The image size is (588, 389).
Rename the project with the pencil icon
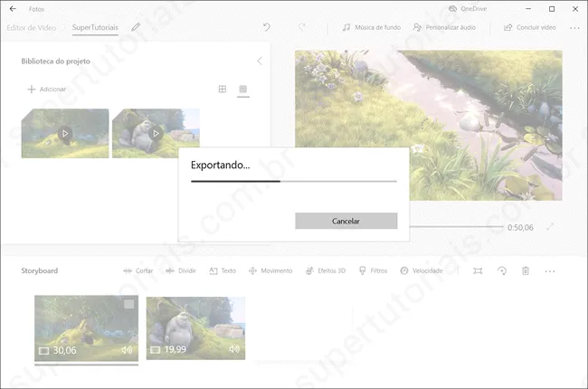(x=136, y=27)
